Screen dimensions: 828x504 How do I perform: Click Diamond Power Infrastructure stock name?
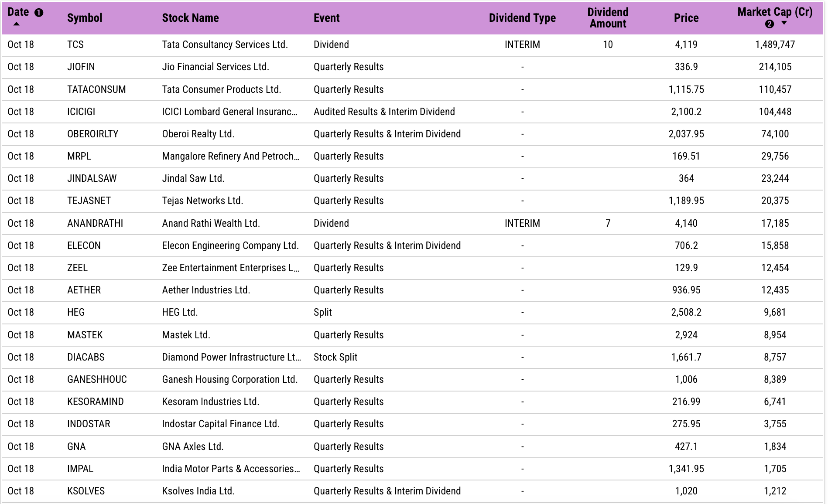click(231, 357)
